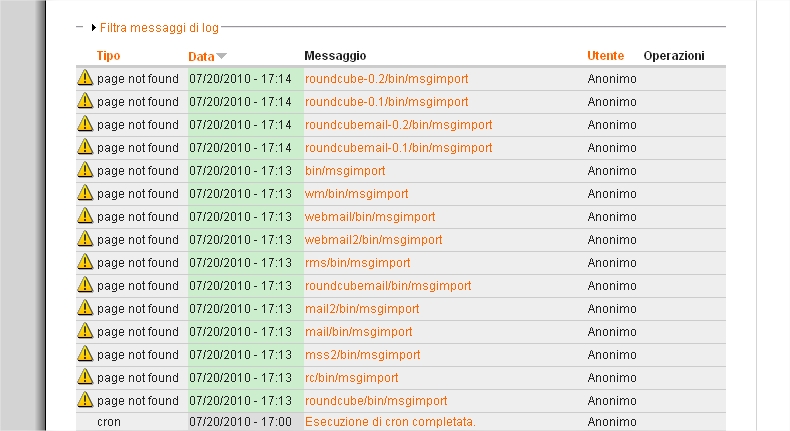790x431 pixels.
Task: Click warning icon in mss2/bin/msgimport row
Action: 85,354
